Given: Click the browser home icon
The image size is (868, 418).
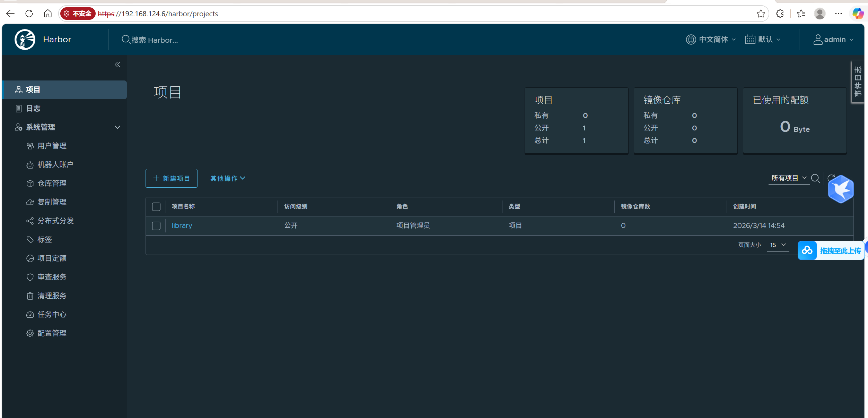Looking at the screenshot, I should click(x=48, y=14).
